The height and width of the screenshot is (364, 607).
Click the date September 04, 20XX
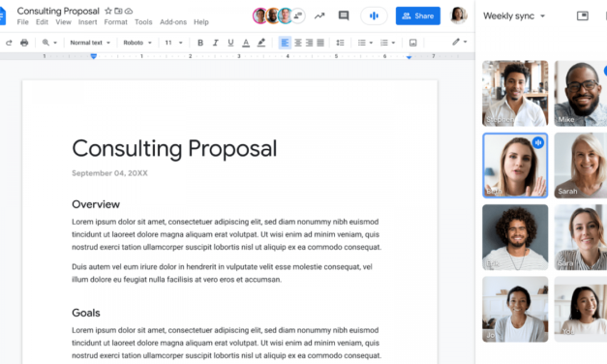[x=109, y=173]
